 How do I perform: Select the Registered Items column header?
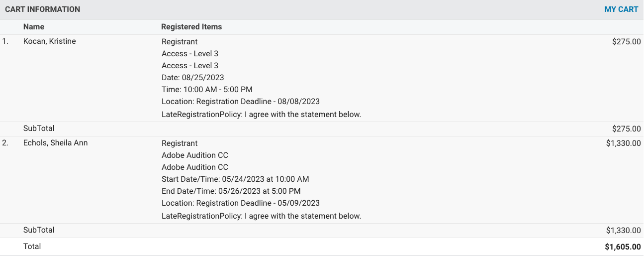point(191,27)
